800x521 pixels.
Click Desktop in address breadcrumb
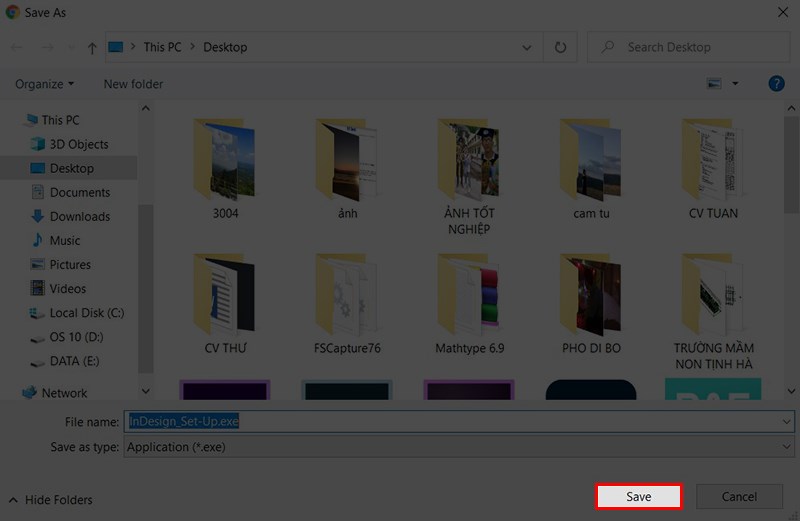[225, 47]
